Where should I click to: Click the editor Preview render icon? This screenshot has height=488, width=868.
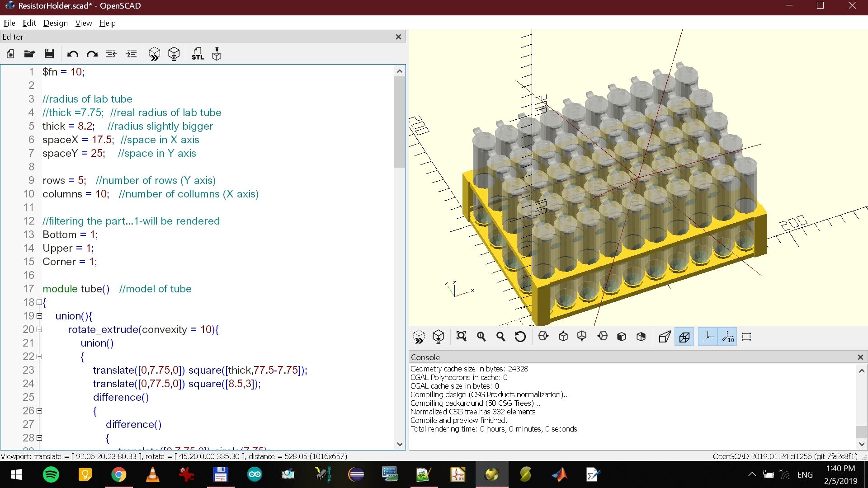[x=154, y=54]
